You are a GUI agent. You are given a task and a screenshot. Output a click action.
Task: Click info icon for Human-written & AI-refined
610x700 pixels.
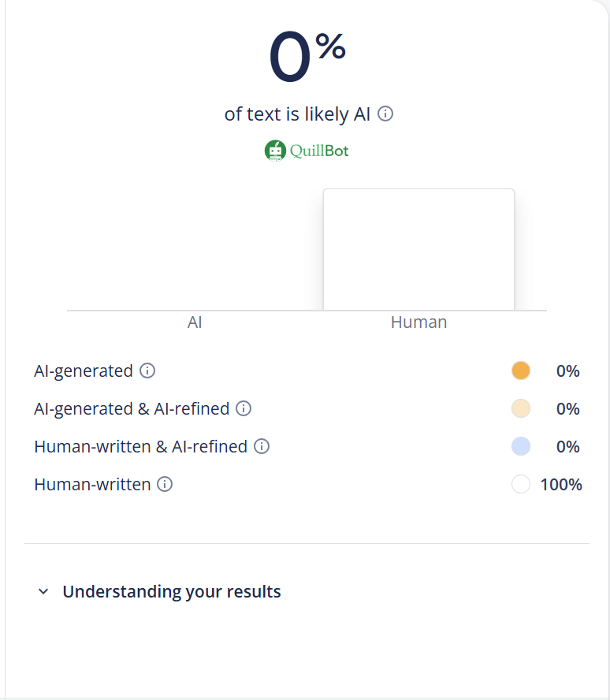point(262,446)
